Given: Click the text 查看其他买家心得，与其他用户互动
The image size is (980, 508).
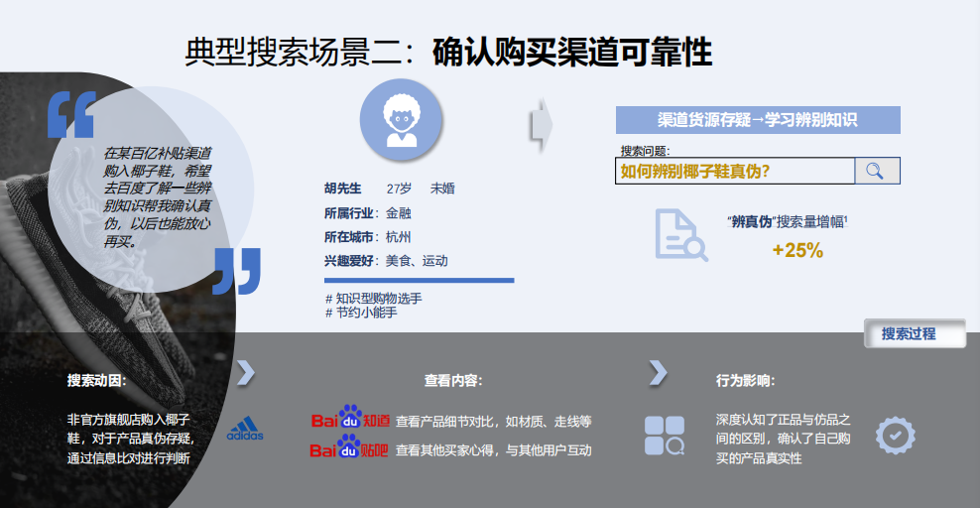Looking at the screenshot, I should [x=494, y=449].
